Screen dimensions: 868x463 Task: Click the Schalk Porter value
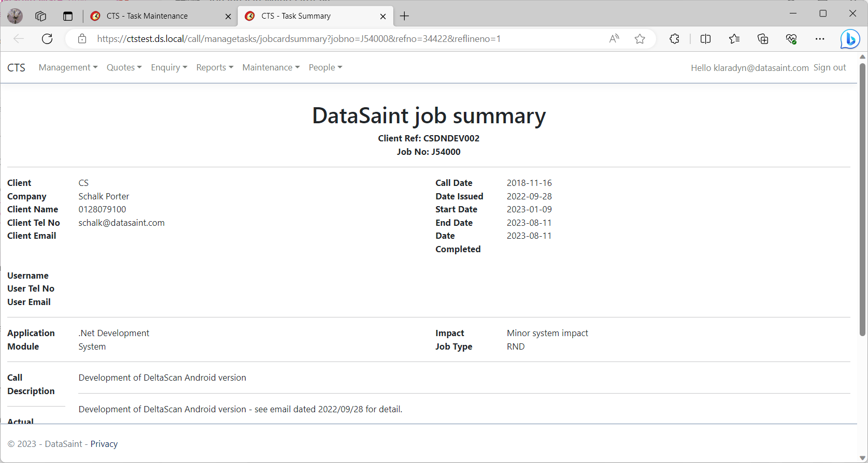pyautogui.click(x=104, y=196)
